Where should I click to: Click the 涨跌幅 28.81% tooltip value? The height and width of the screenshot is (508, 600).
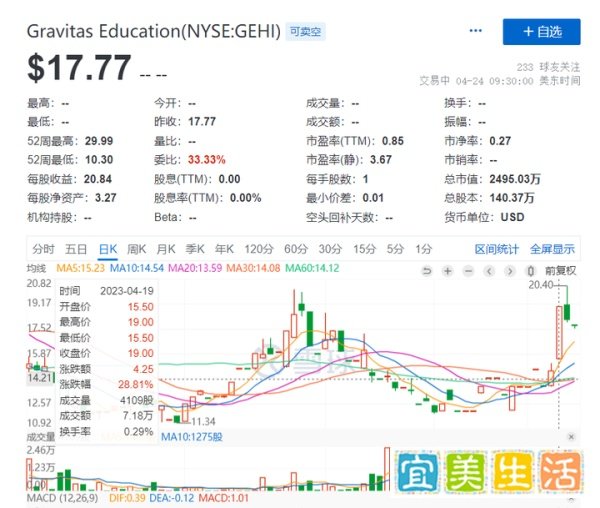(135, 384)
